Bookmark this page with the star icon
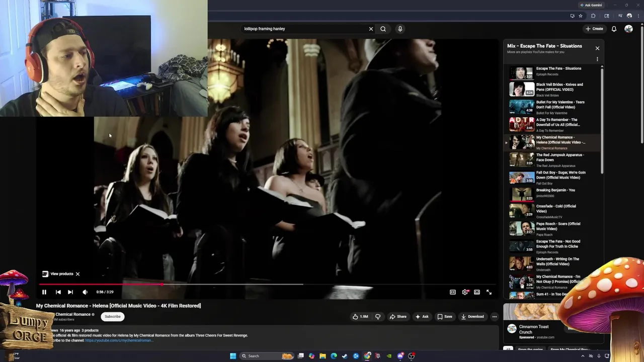This screenshot has width=644, height=362. coord(580,16)
